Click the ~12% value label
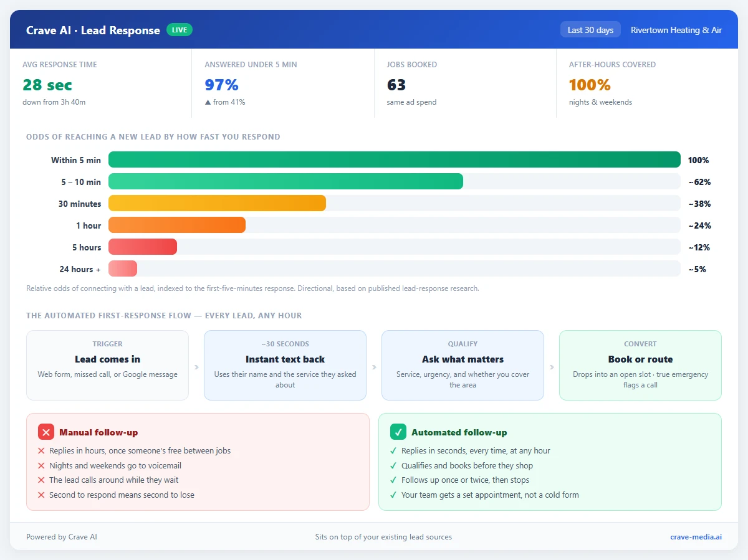Image resolution: width=748 pixels, height=560 pixels. (699, 247)
